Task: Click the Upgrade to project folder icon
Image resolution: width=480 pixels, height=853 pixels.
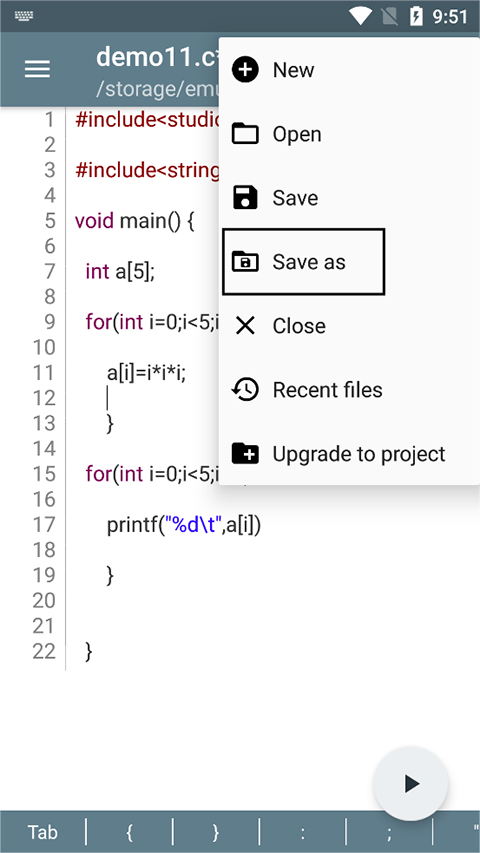Action: 245,453
